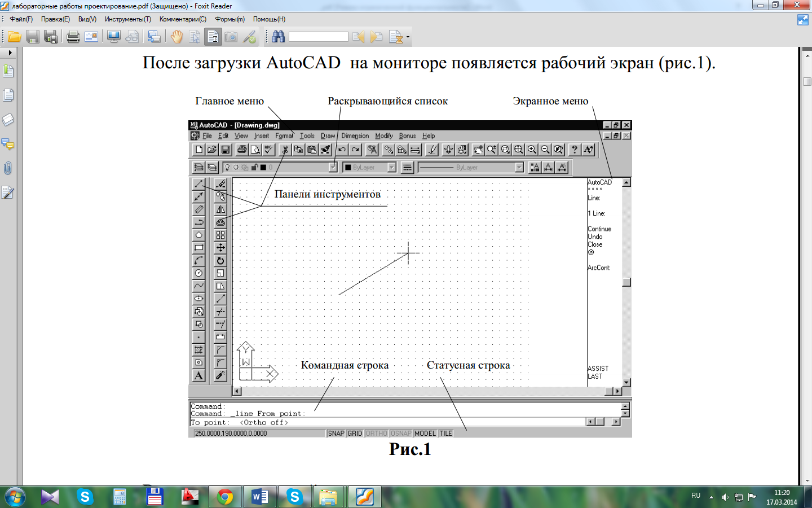Click 'ASSIST' in the AutoCAD screen menu figure
The width and height of the screenshot is (812, 508).
[x=598, y=368]
